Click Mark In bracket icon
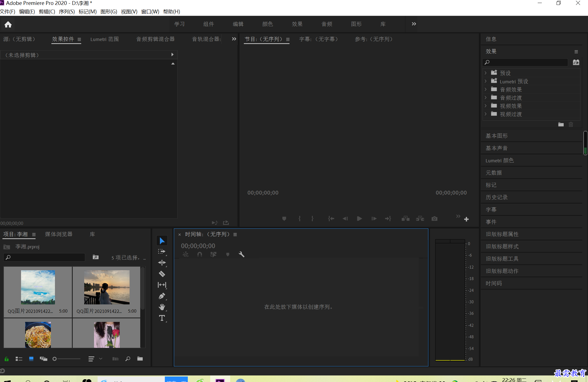The image size is (588, 382). tap(299, 219)
